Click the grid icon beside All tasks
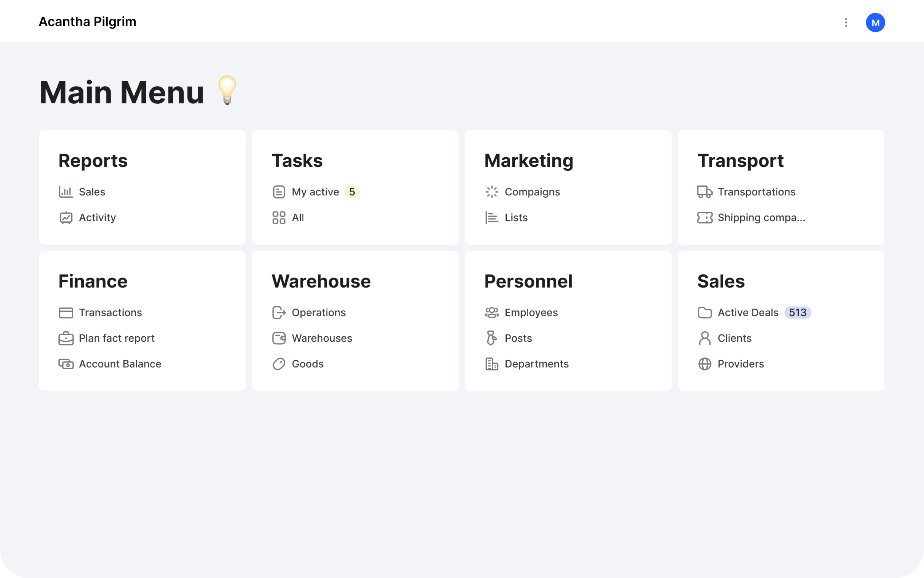The height and width of the screenshot is (578, 924). coord(279,218)
